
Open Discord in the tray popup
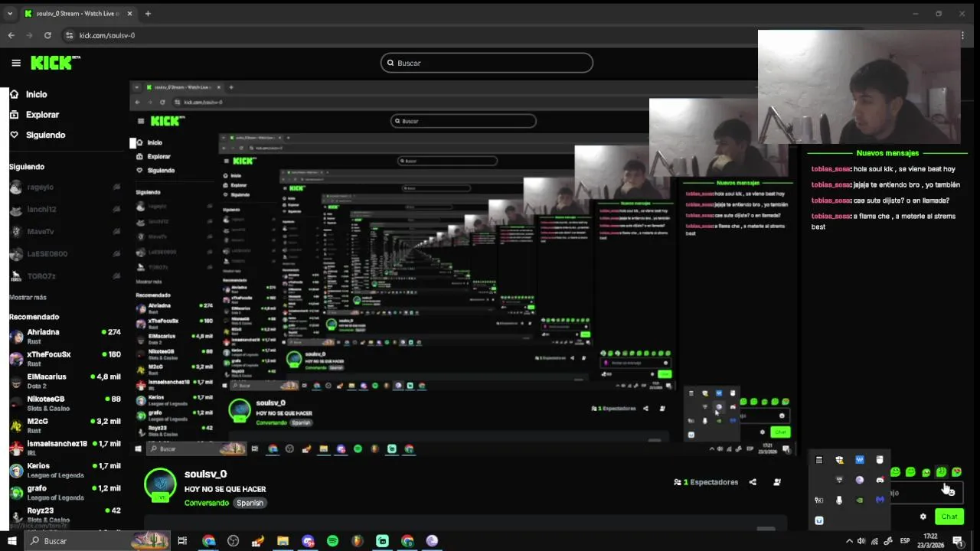pos(880,480)
